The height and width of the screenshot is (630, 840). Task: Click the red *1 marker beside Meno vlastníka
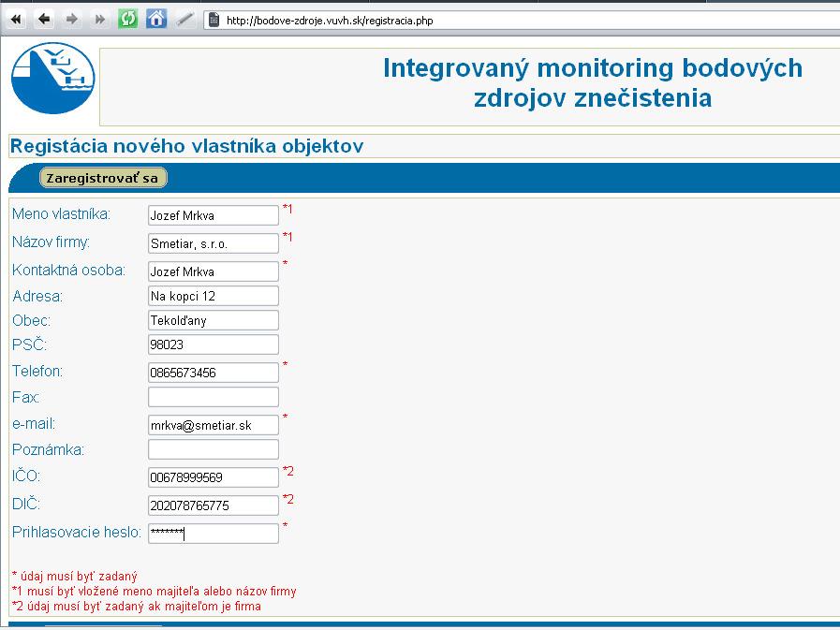coord(287,209)
